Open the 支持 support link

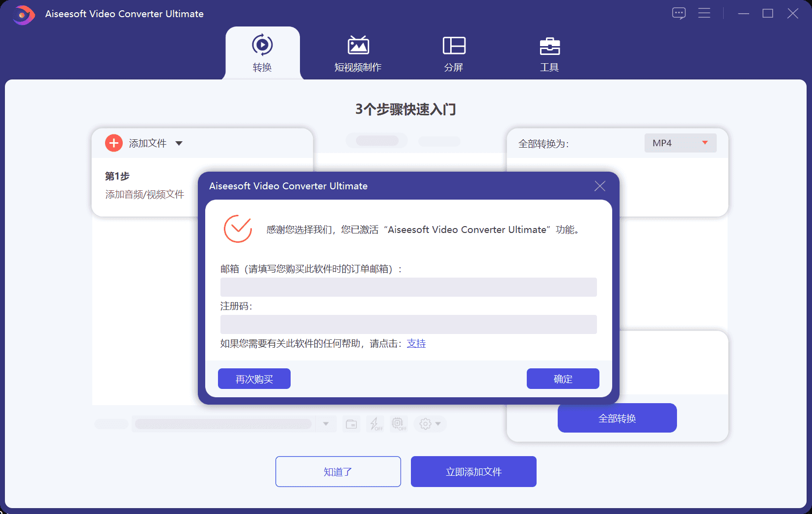point(416,343)
